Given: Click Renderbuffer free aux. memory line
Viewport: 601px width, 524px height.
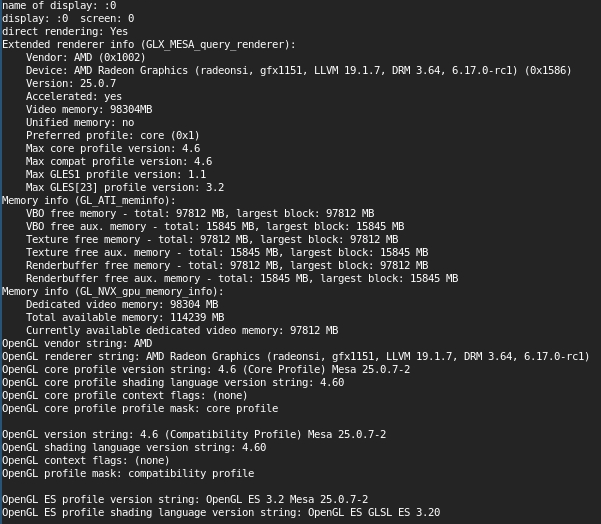Looking at the screenshot, I should (242, 279).
